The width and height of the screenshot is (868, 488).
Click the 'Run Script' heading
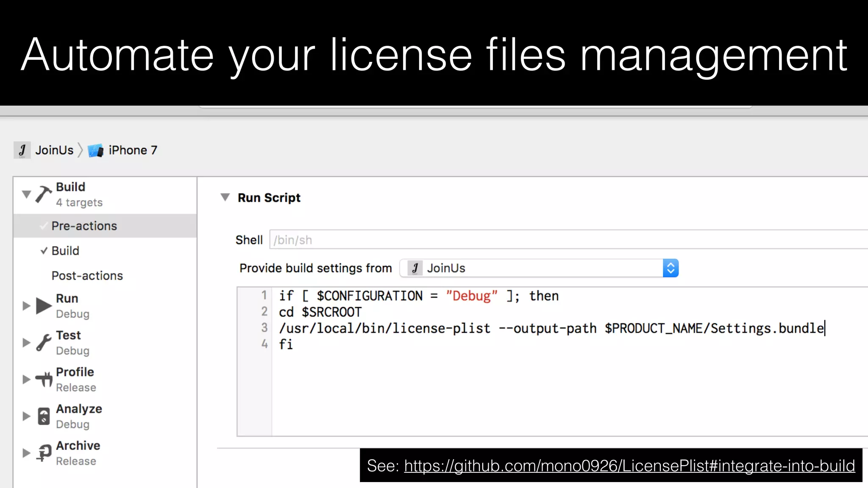click(269, 197)
